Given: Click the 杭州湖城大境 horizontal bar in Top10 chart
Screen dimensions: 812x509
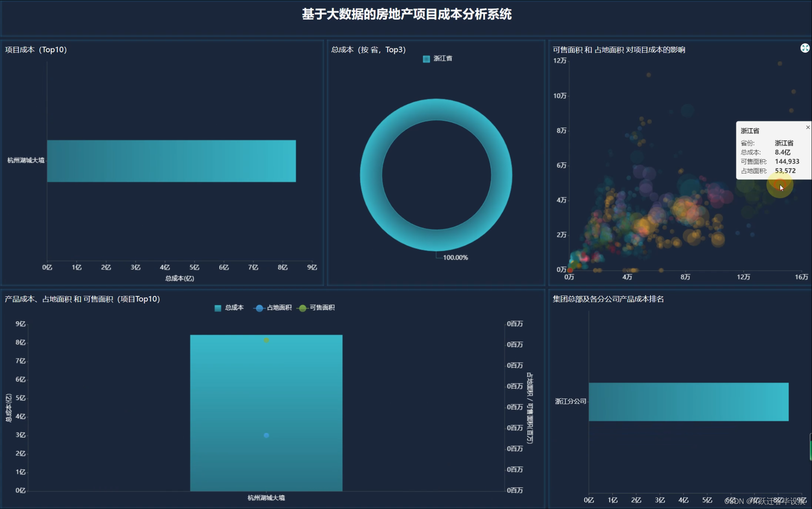Looking at the screenshot, I should tap(171, 161).
